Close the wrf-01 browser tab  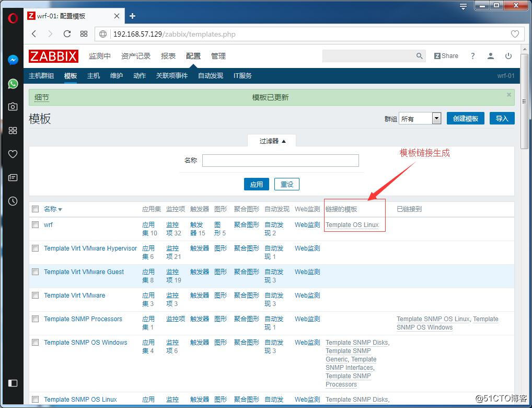tap(117, 16)
